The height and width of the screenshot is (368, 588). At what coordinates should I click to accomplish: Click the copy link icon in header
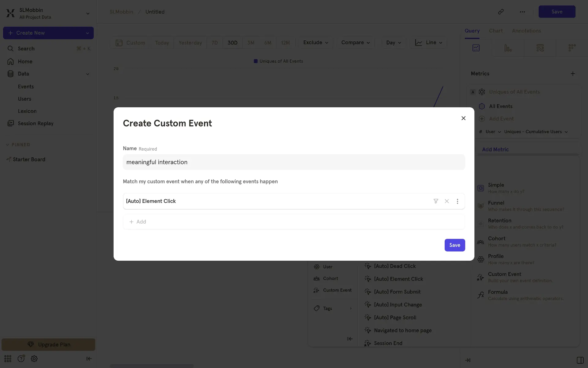501,12
